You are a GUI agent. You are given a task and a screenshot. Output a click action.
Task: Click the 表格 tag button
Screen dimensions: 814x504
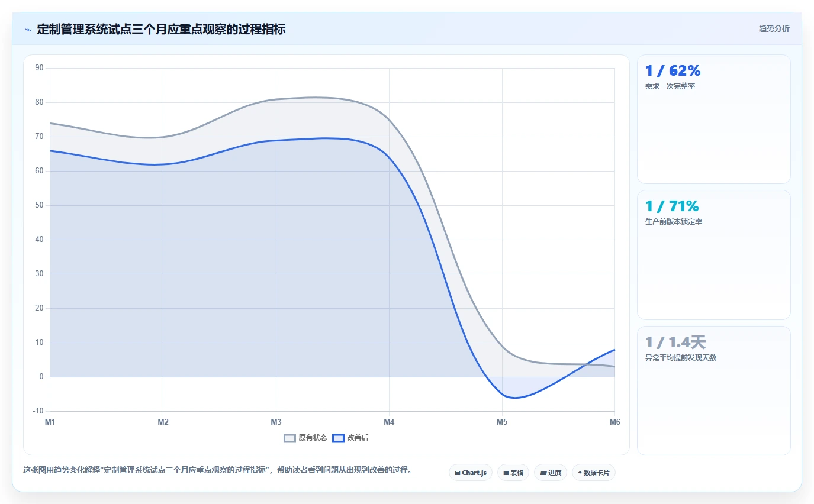(513, 473)
